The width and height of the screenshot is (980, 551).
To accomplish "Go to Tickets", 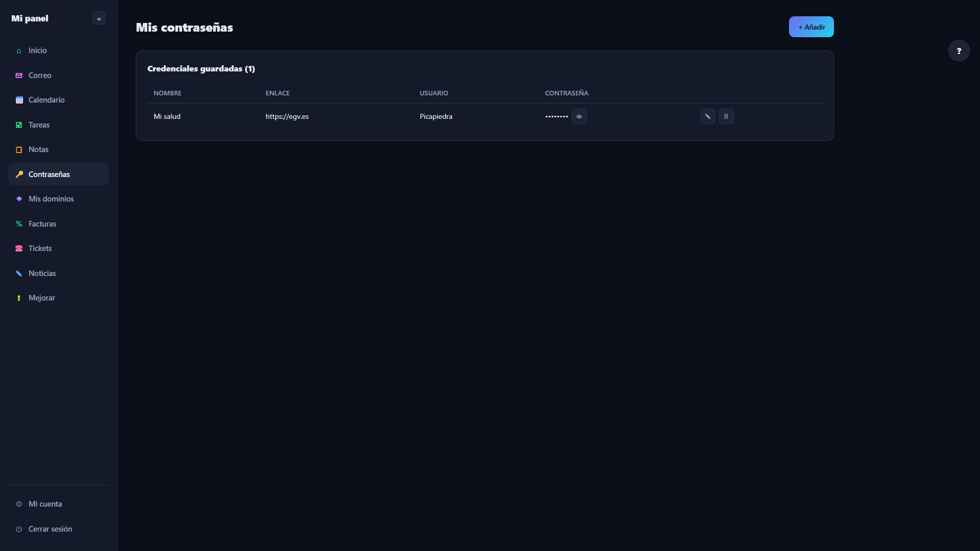I will 58,248.
